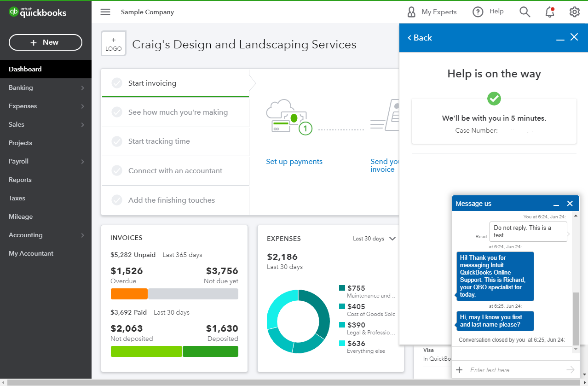Expand the Banking submenu arrow

point(83,88)
